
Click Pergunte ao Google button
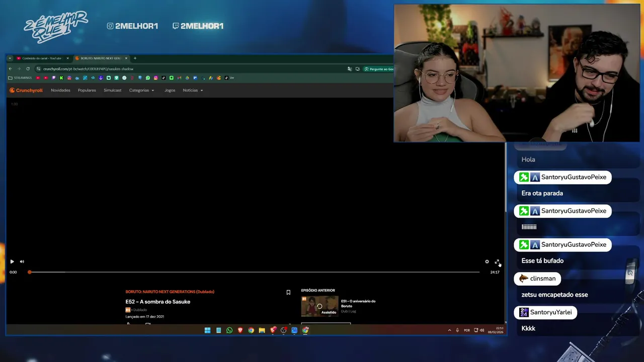tap(379, 69)
